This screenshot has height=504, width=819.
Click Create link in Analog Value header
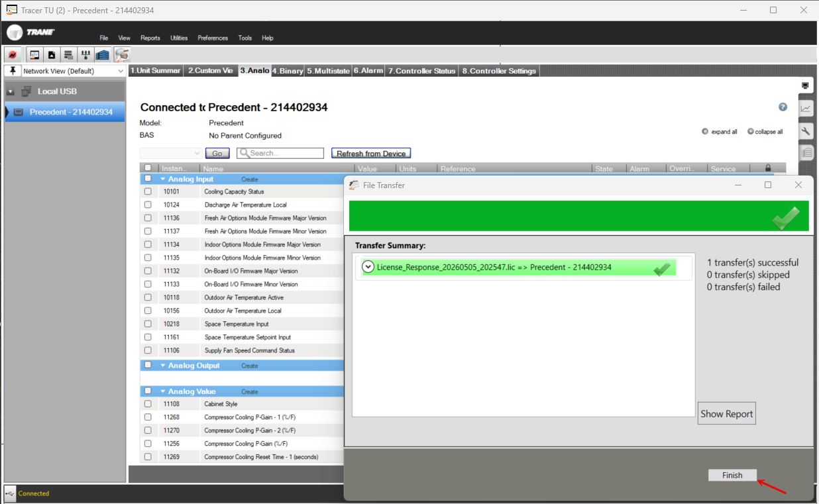[x=250, y=391]
